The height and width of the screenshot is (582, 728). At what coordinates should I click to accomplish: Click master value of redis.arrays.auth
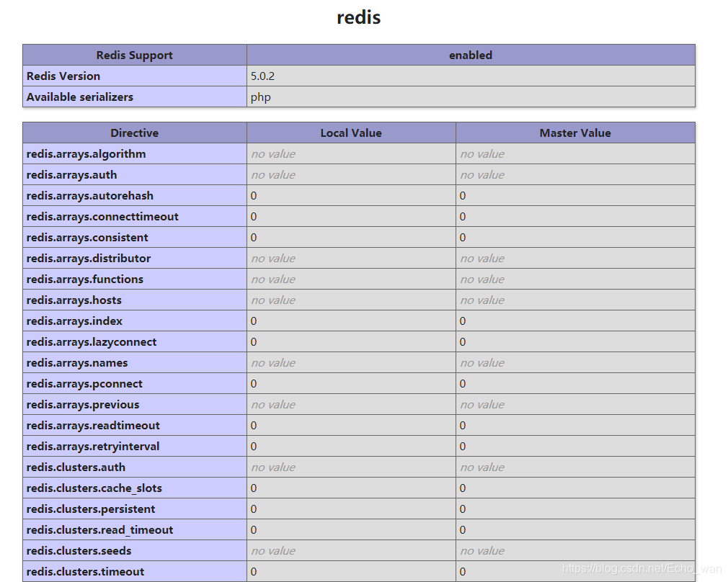tap(482, 175)
